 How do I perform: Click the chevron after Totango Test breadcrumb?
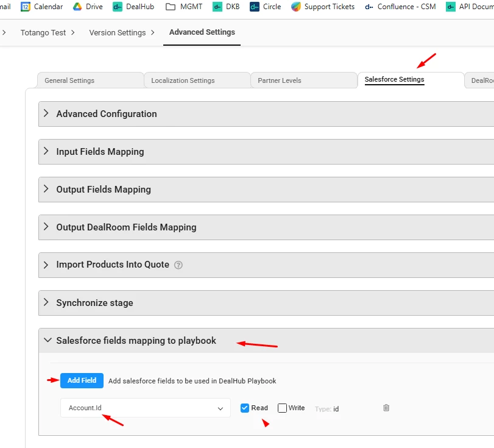tap(73, 32)
